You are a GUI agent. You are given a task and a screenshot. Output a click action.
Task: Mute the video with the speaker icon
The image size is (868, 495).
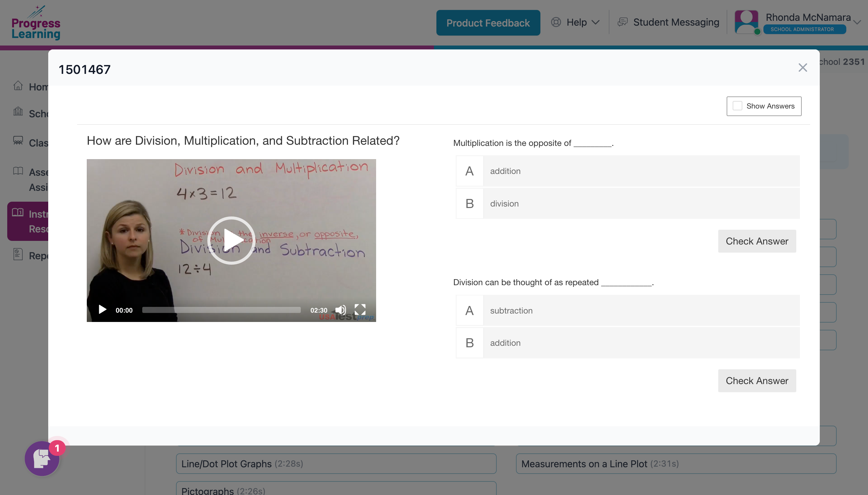click(341, 310)
